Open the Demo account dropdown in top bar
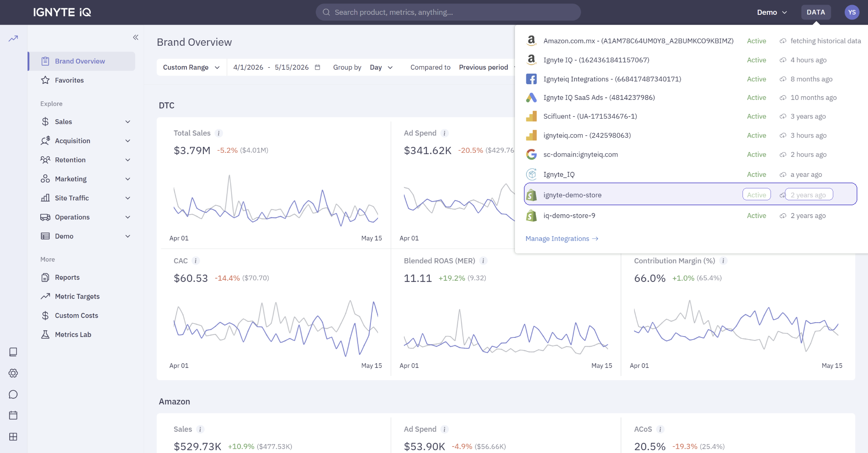Screen dimensions: 868x453 (x=772, y=12)
